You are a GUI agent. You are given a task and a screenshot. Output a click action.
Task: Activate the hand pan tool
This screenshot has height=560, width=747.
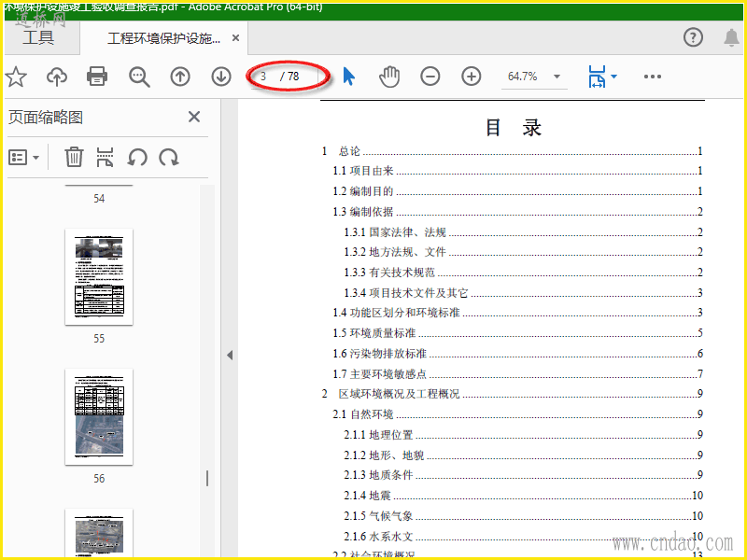click(389, 77)
